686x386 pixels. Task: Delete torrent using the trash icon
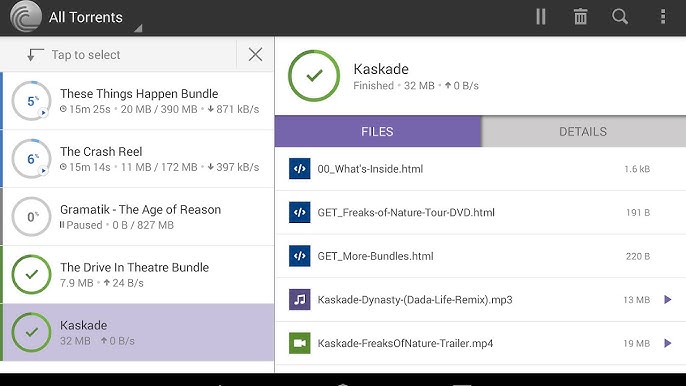click(580, 17)
